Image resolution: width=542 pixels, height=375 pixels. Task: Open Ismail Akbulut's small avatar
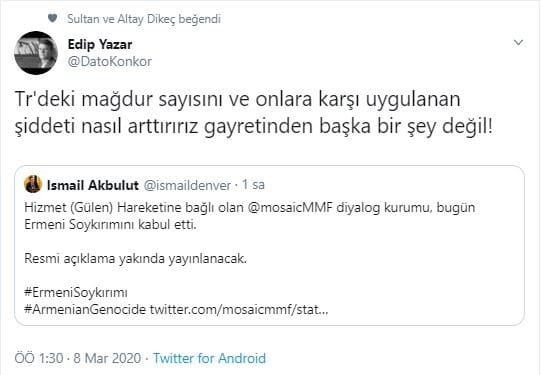pyautogui.click(x=33, y=184)
